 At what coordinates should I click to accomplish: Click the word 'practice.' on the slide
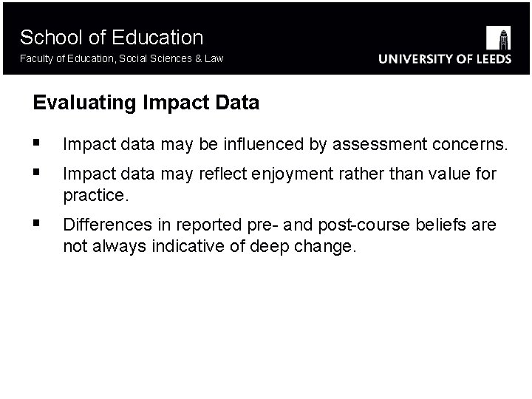coord(96,197)
